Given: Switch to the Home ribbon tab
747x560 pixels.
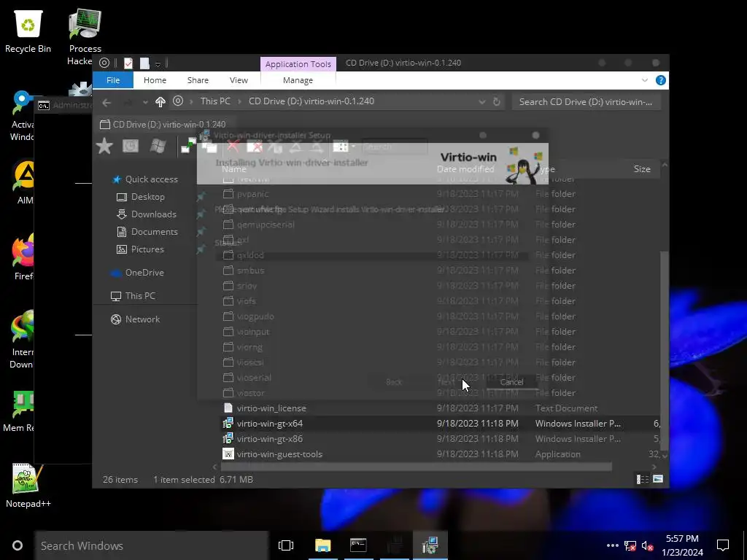Looking at the screenshot, I should [155, 80].
